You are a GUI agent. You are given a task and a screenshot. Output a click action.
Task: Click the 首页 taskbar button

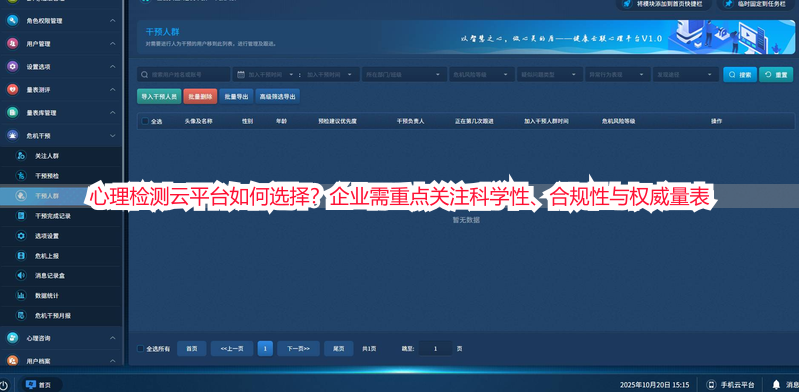41,385
